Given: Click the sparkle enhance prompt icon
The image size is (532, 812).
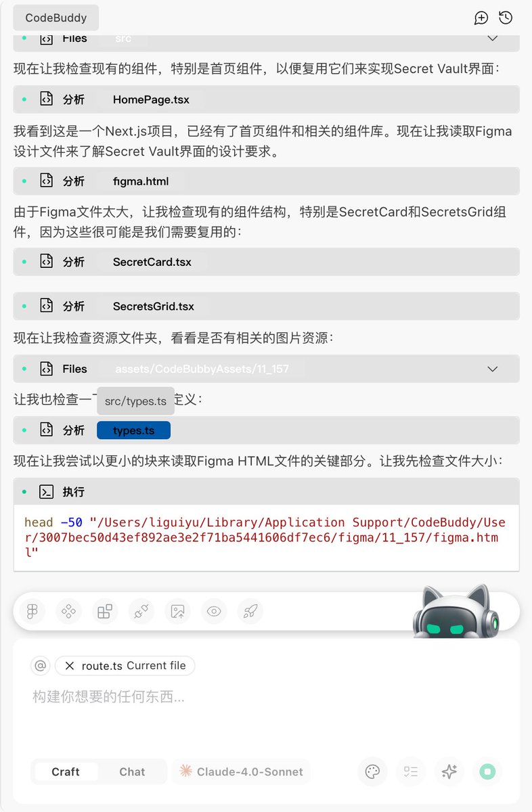Looking at the screenshot, I should (449, 771).
